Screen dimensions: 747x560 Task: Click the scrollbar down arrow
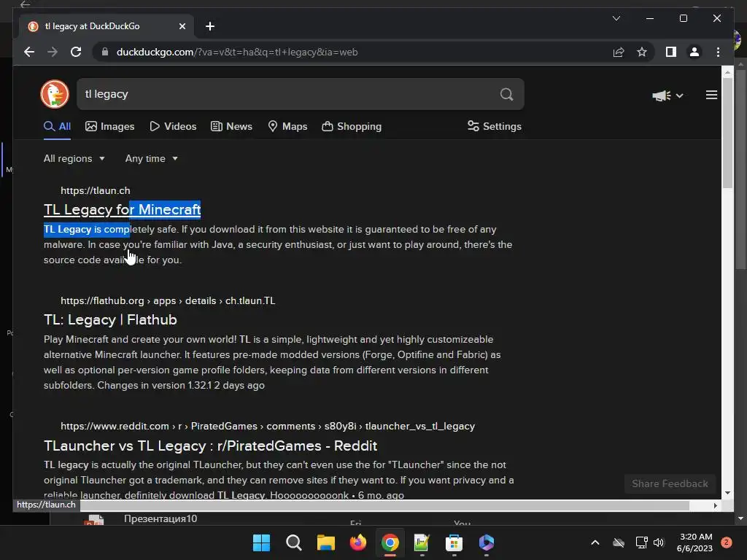click(727, 494)
